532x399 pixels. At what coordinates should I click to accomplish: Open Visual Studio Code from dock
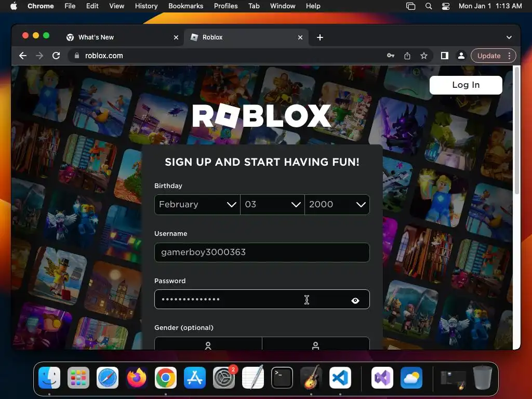point(340,378)
